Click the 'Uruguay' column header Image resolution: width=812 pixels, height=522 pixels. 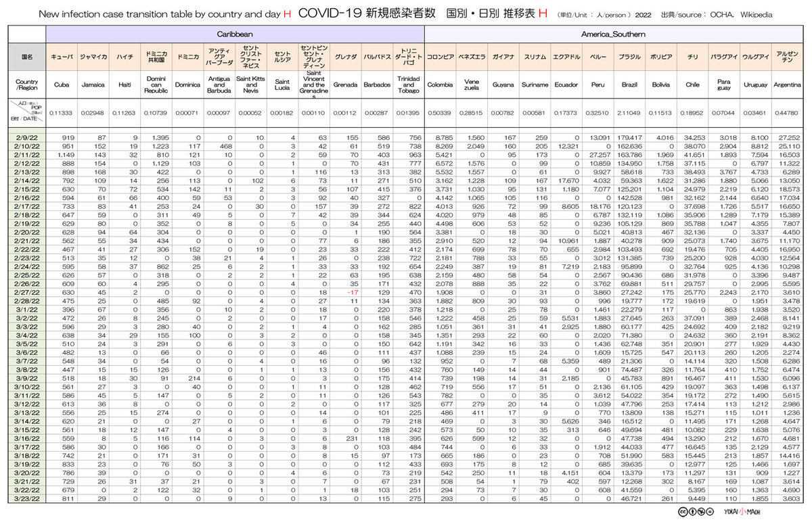pos(754,85)
